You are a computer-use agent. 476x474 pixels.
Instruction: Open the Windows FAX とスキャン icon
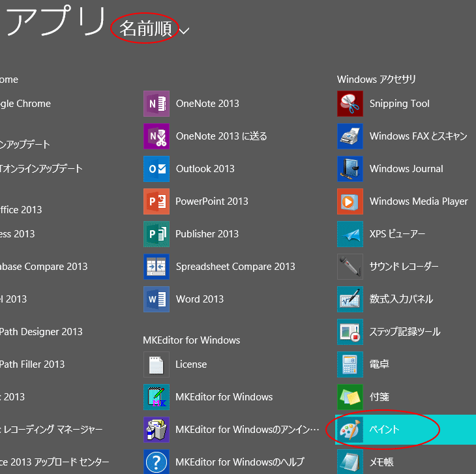pos(350,136)
